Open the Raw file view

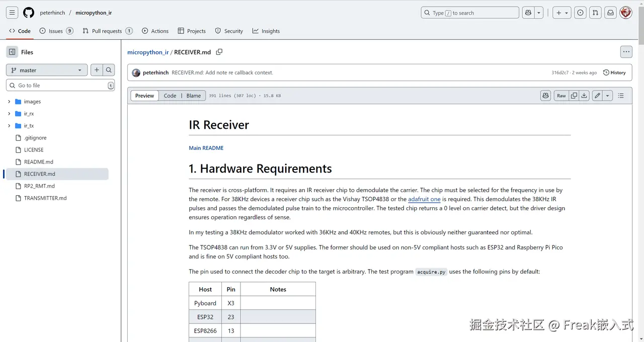[x=561, y=96]
